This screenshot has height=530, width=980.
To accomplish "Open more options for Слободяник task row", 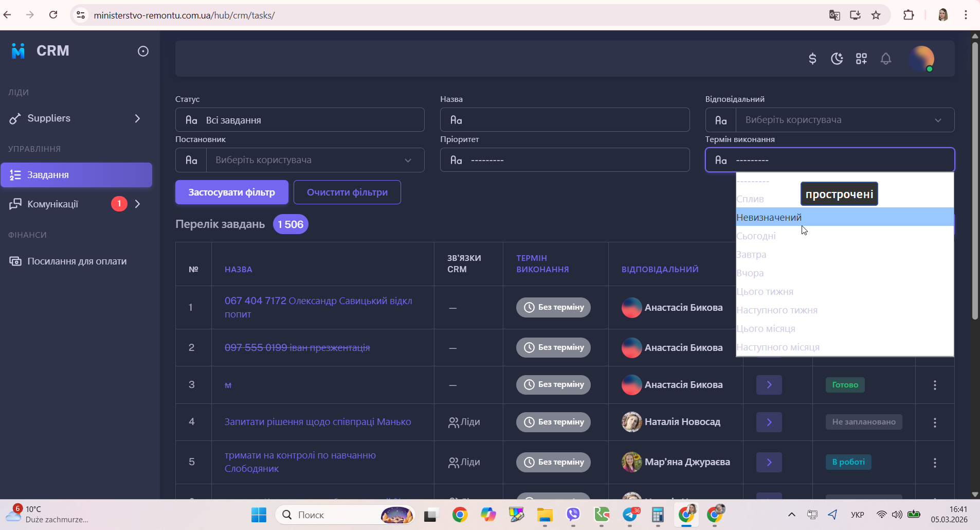I will 935,462.
